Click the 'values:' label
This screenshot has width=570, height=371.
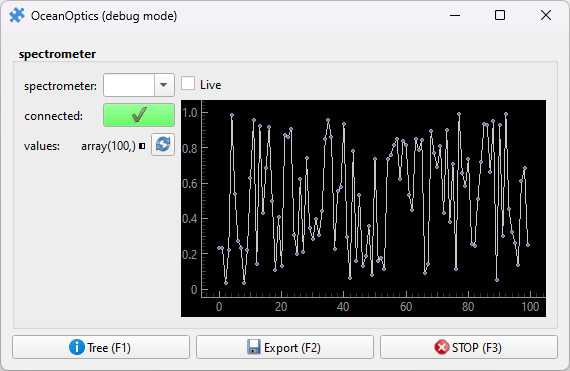[42, 146]
